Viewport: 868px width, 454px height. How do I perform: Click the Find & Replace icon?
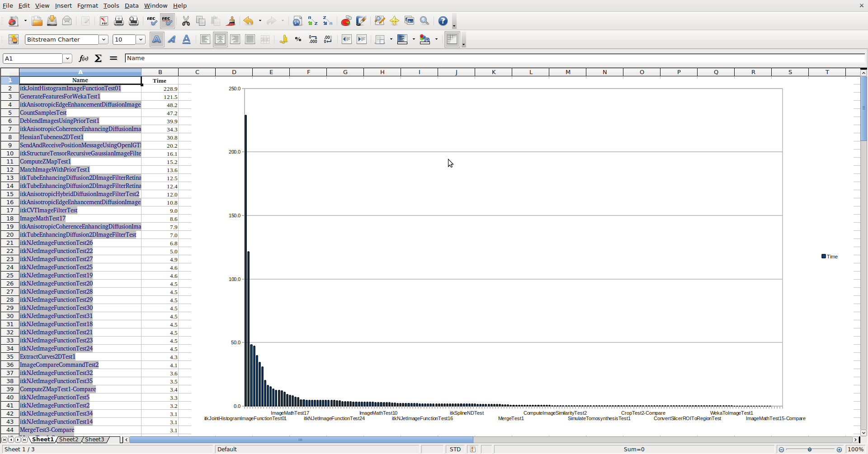coord(379,21)
